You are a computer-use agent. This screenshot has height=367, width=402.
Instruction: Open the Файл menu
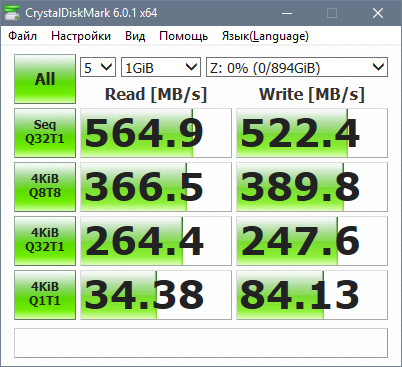(22, 36)
